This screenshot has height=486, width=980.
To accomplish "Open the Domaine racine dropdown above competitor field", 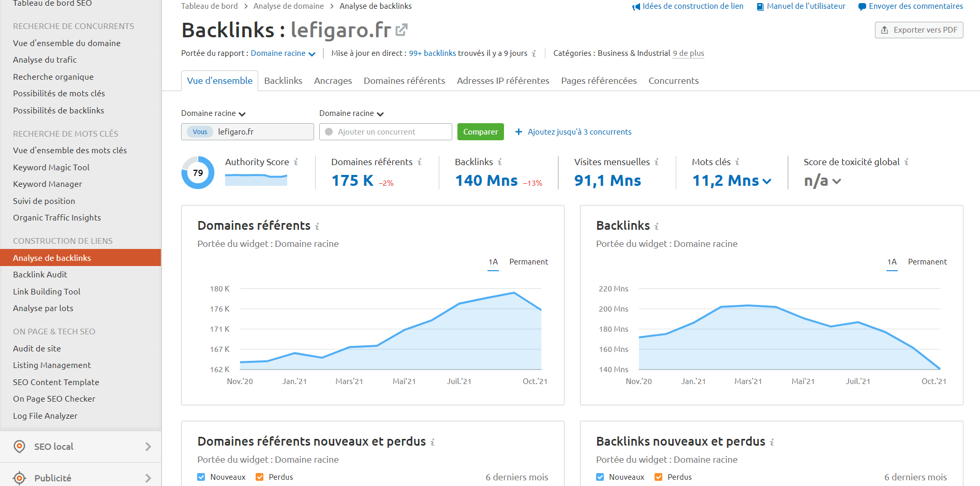I will (x=351, y=113).
